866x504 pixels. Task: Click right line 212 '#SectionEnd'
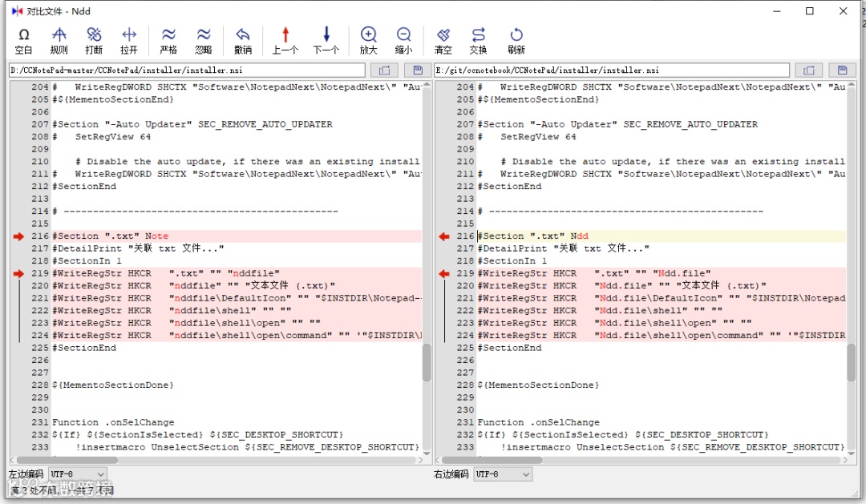click(510, 187)
